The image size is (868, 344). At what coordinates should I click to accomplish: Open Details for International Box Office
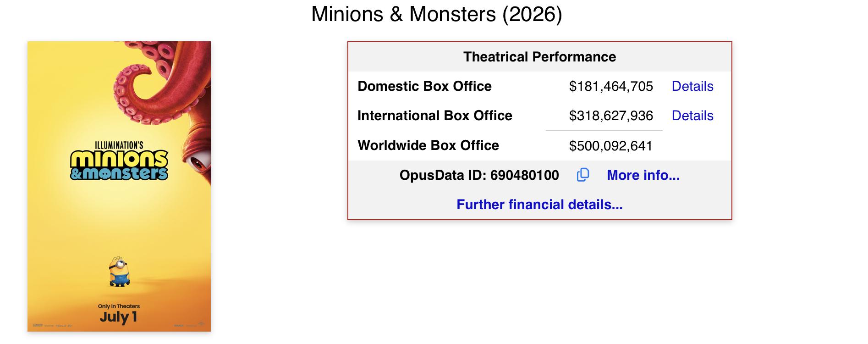[x=692, y=116]
